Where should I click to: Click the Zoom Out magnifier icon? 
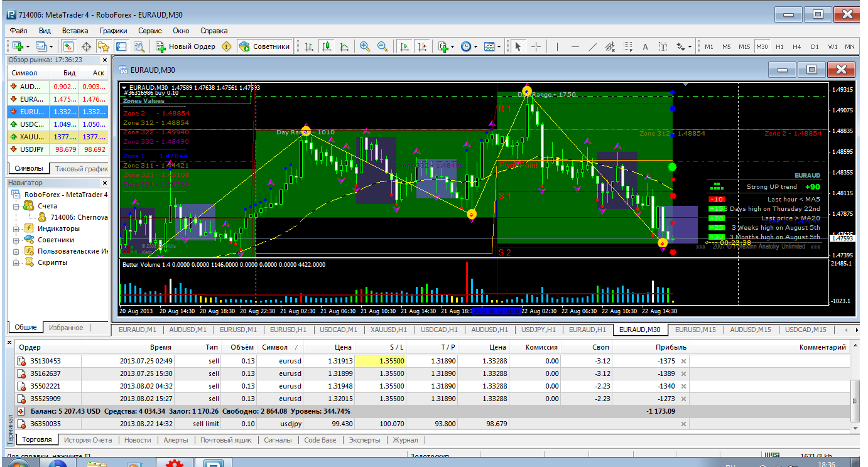pos(382,46)
